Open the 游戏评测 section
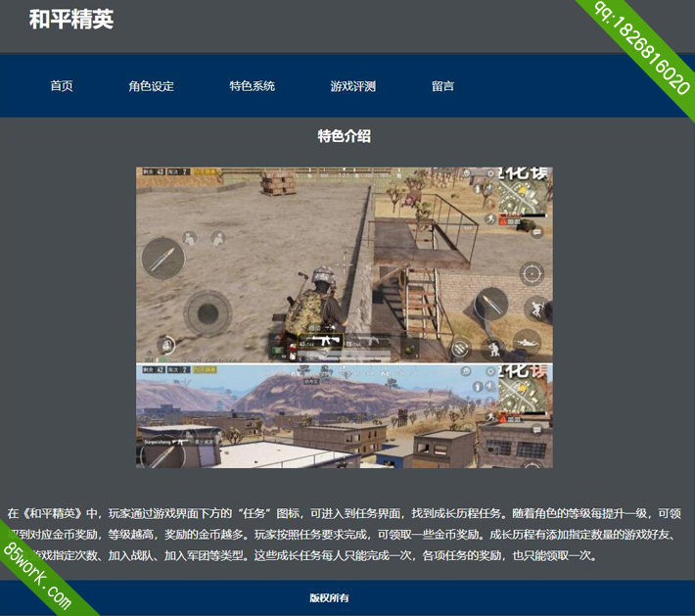 [352, 86]
